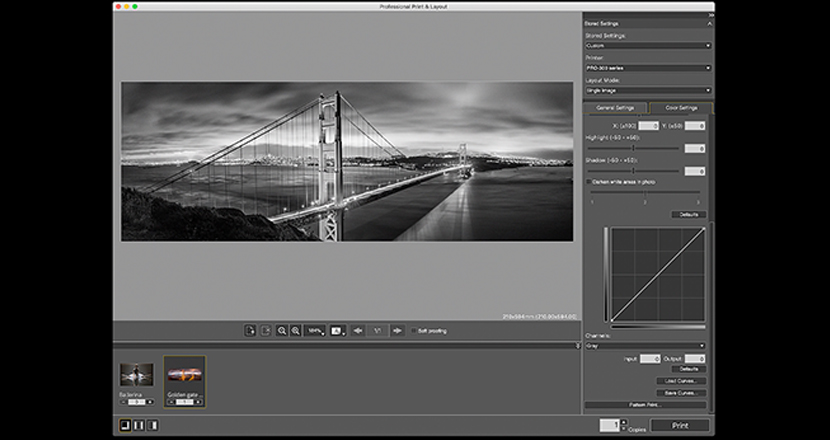Select the Ballerina image thumbnail

(x=136, y=375)
